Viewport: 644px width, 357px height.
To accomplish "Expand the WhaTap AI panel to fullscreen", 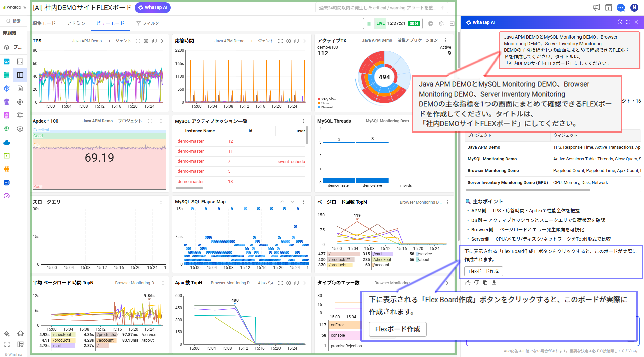I will pos(628,22).
